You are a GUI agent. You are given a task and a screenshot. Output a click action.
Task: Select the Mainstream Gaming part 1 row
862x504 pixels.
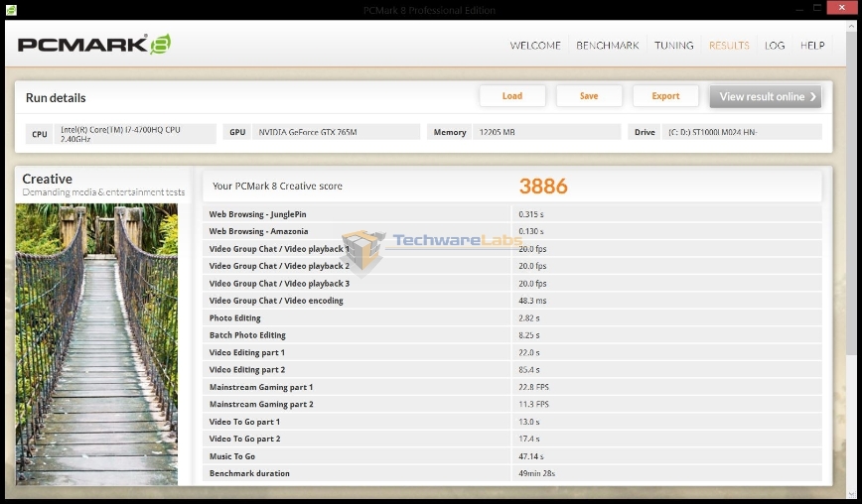pos(512,387)
